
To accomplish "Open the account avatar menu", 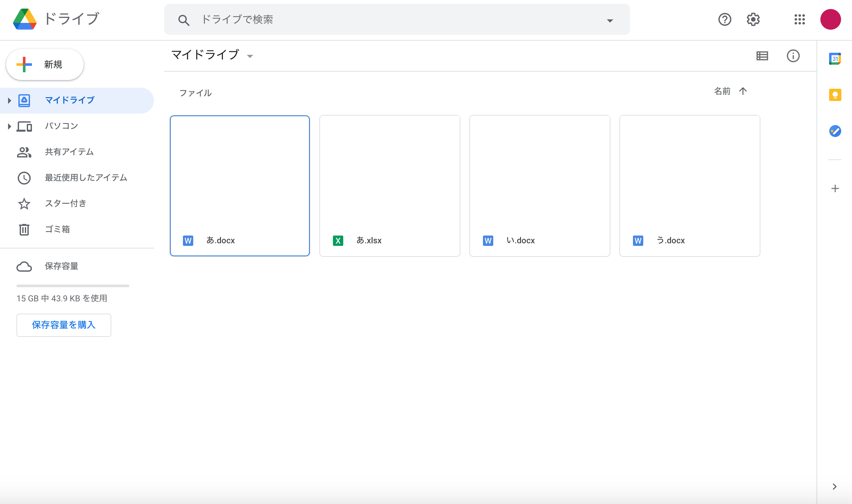I will tap(831, 19).
